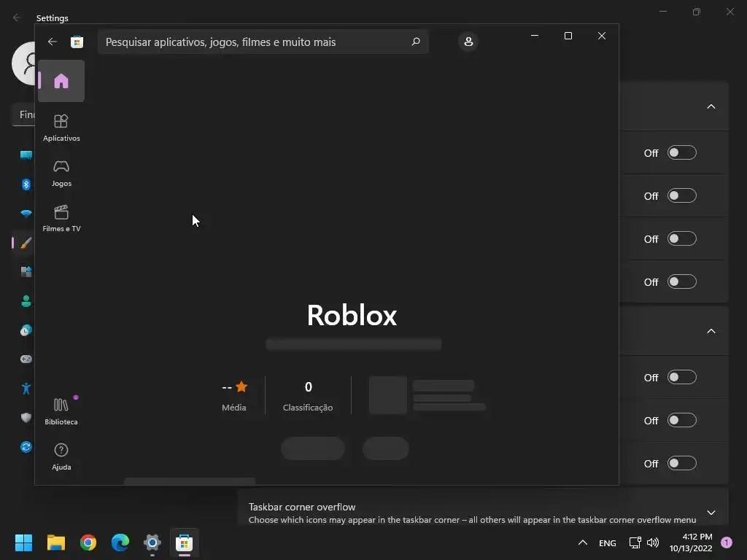Minimize the Microsoft Store window
The image size is (747, 560).
coord(535,36)
